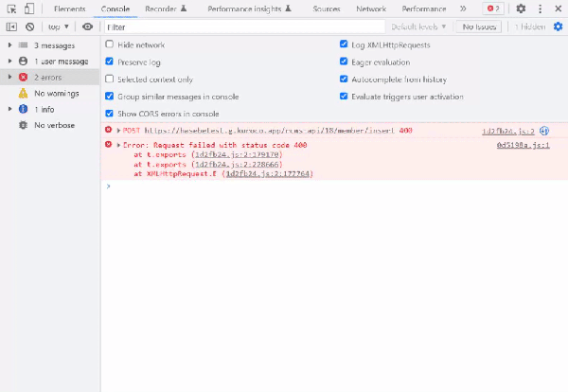Viewport: 568px width, 392px height.
Task: Expand the POST request error triangle
Action: click(x=118, y=131)
